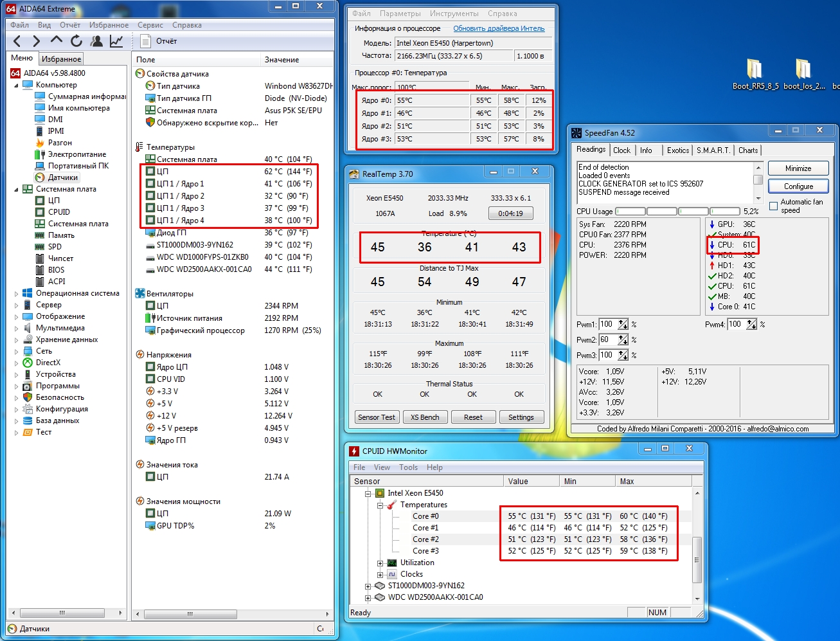Viewport: 840px width, 641px height.
Task: Open the Файл menu in AIDA64
Action: tap(19, 25)
